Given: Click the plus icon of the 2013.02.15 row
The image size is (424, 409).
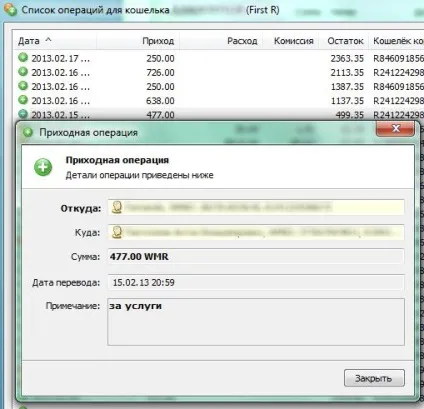Looking at the screenshot, I should [x=23, y=114].
